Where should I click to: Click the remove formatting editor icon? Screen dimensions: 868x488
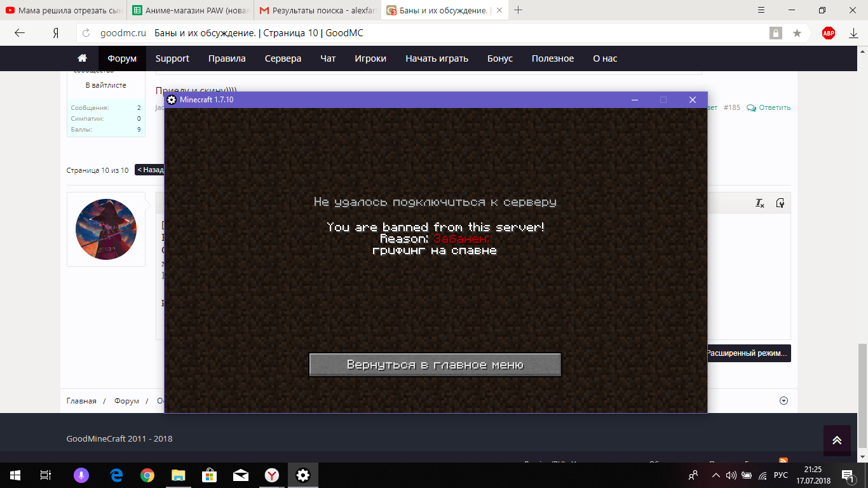tap(759, 203)
